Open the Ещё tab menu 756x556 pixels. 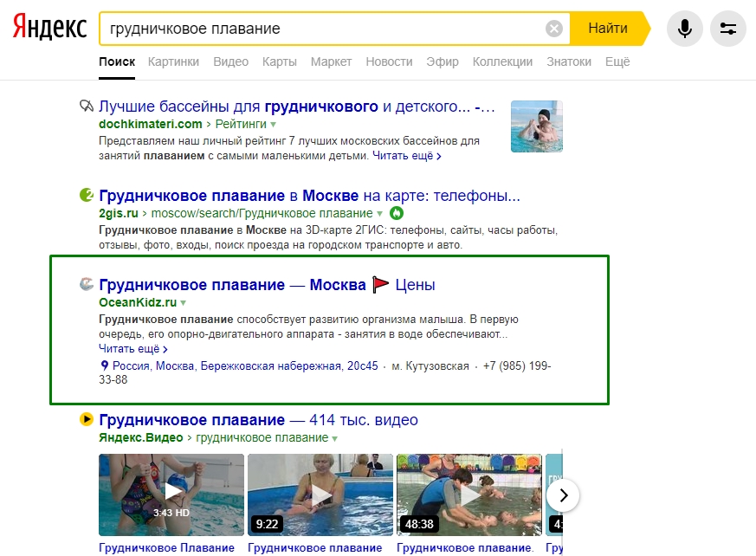point(617,61)
